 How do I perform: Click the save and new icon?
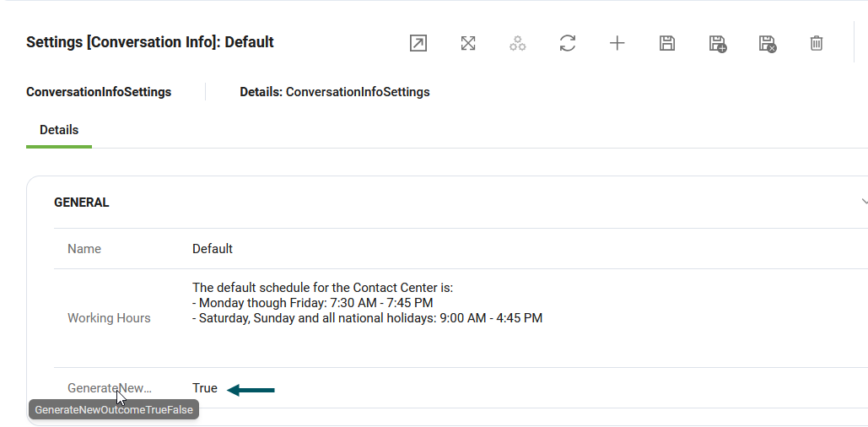(x=718, y=44)
